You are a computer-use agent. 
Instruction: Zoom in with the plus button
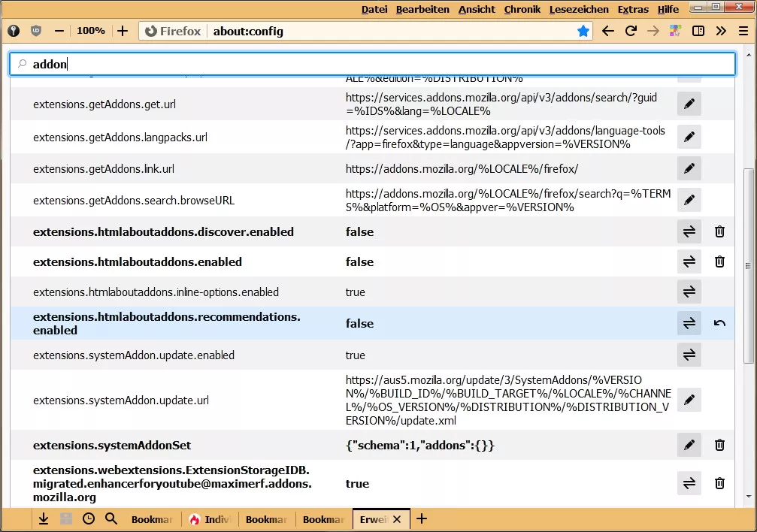(x=123, y=31)
